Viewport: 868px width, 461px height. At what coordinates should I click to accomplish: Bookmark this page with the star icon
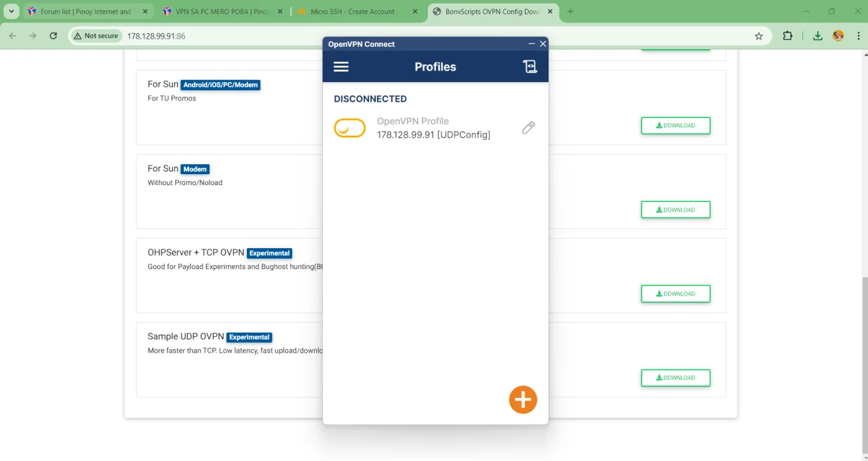coord(759,36)
